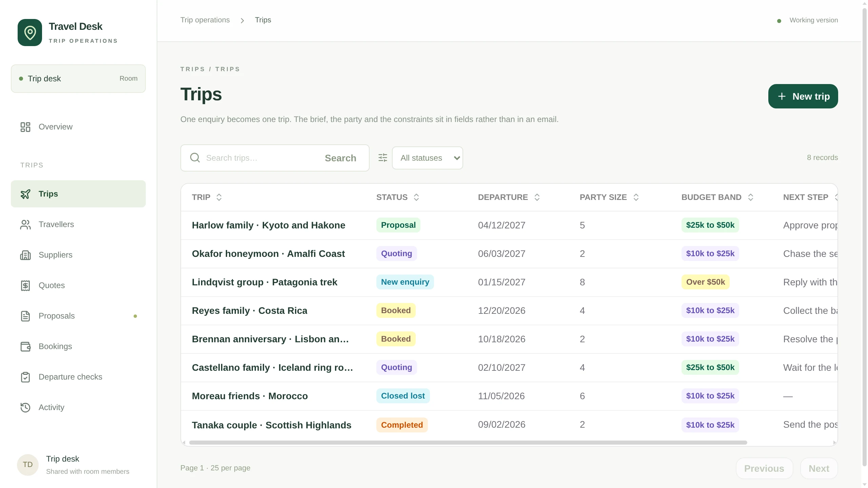
Task: Sort by Status column arrows
Action: tap(416, 197)
